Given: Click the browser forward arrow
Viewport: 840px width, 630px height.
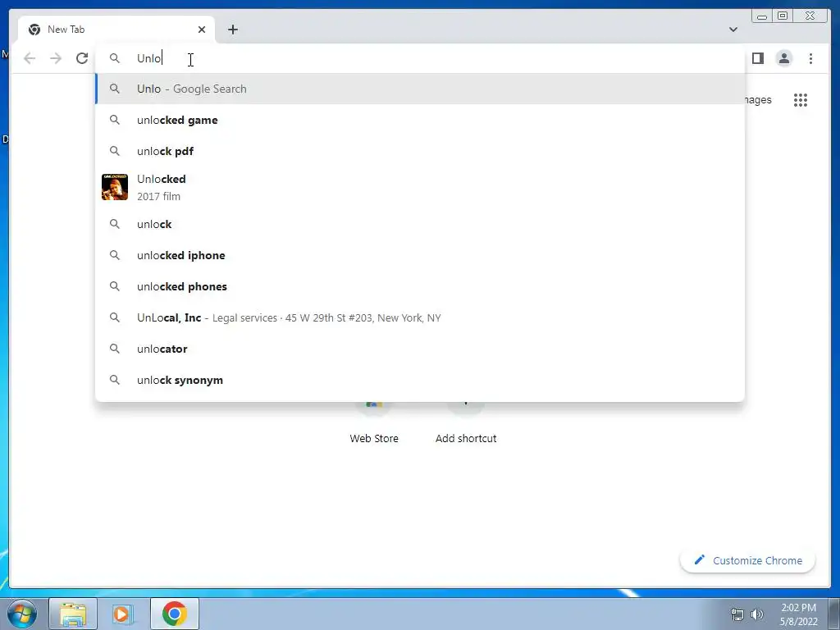Looking at the screenshot, I should point(56,58).
